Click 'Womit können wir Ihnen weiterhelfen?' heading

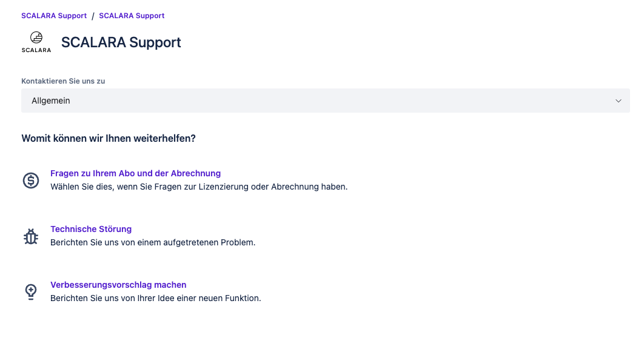[x=109, y=138]
